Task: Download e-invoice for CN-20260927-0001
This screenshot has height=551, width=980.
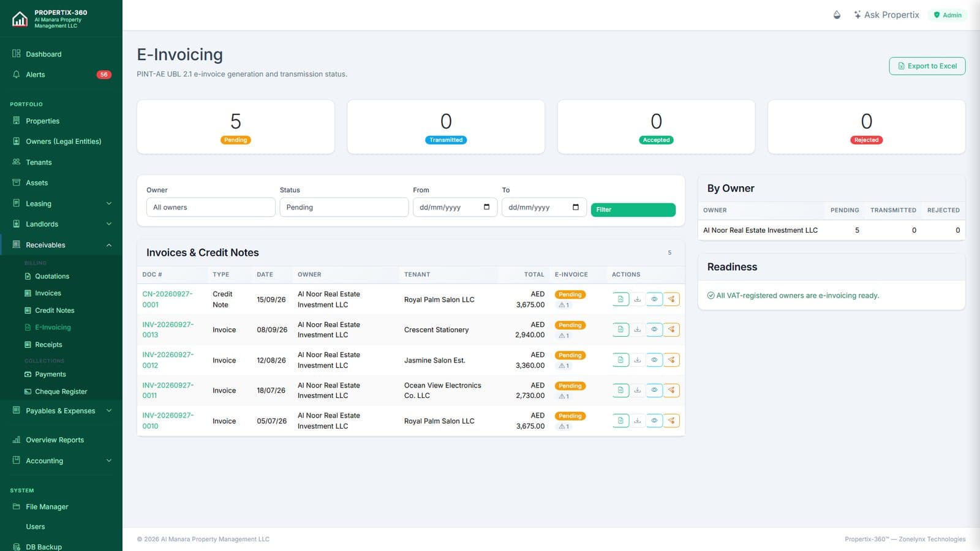Action: (x=638, y=299)
